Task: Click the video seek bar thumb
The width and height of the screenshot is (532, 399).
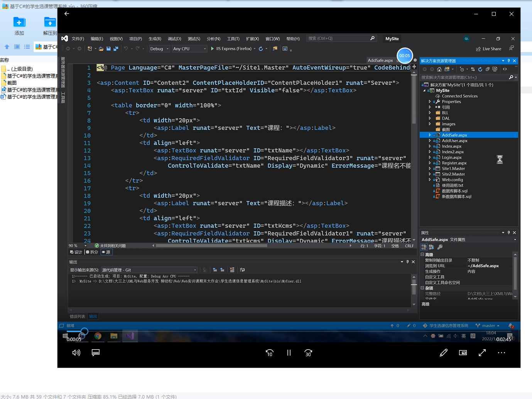Action: [84, 331]
